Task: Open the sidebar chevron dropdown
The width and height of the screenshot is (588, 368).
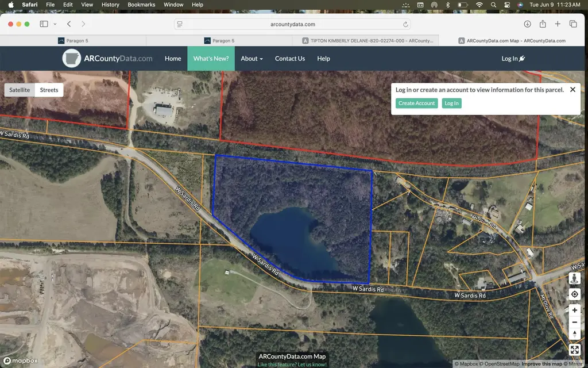Action: (55, 24)
